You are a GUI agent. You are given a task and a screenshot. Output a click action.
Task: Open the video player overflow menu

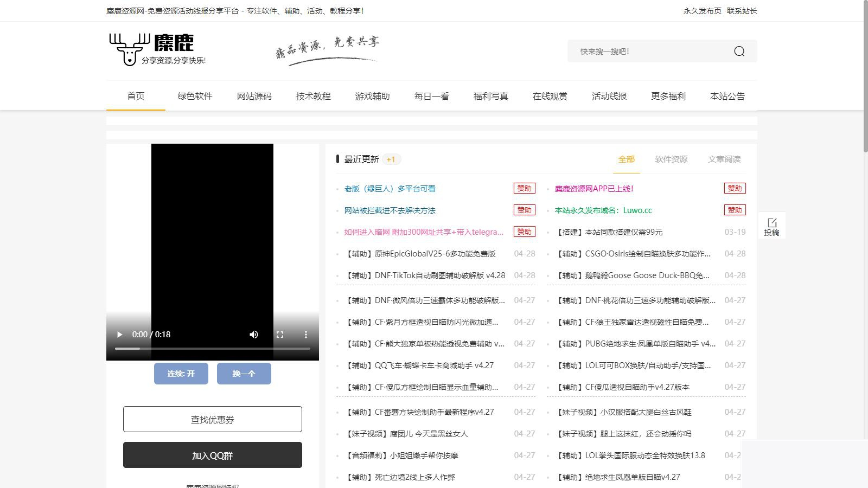(306, 335)
